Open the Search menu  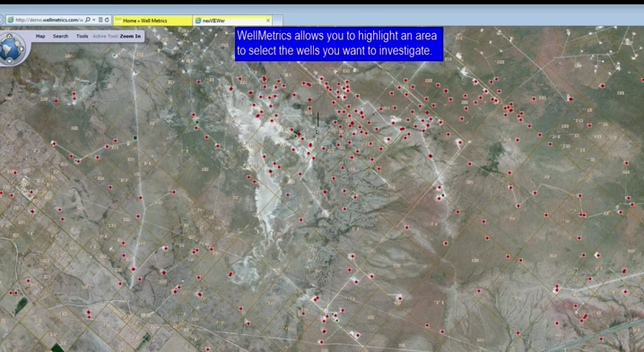point(60,36)
